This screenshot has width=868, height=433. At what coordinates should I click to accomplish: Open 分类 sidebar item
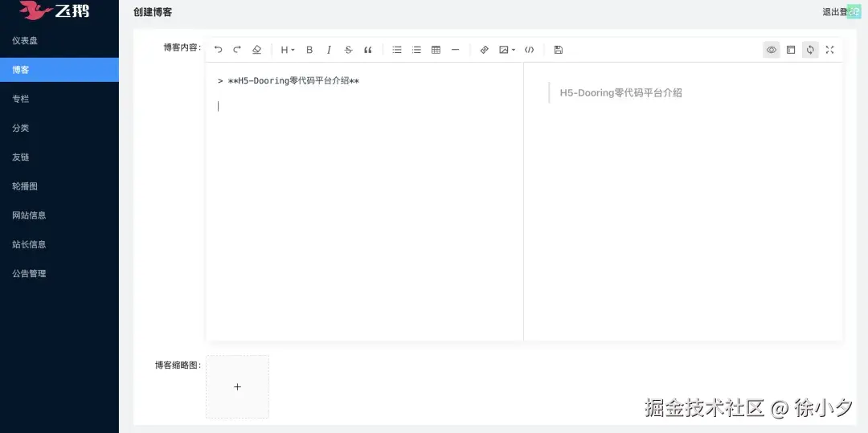click(x=59, y=128)
